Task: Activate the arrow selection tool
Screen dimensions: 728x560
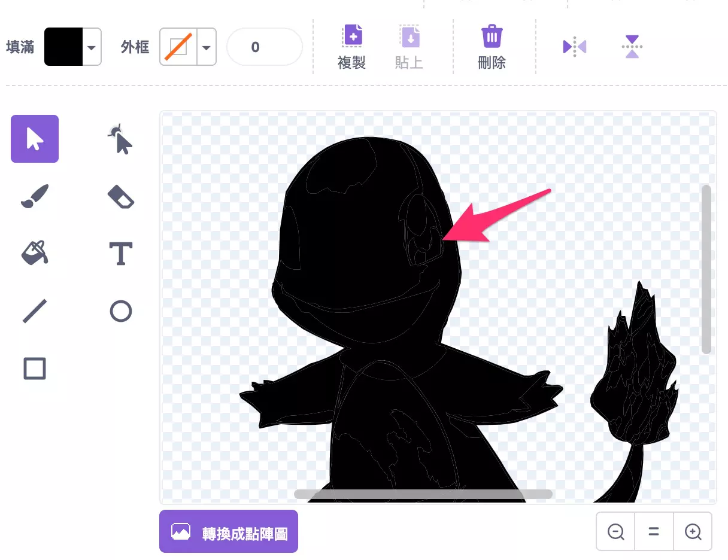Action: tap(34, 139)
